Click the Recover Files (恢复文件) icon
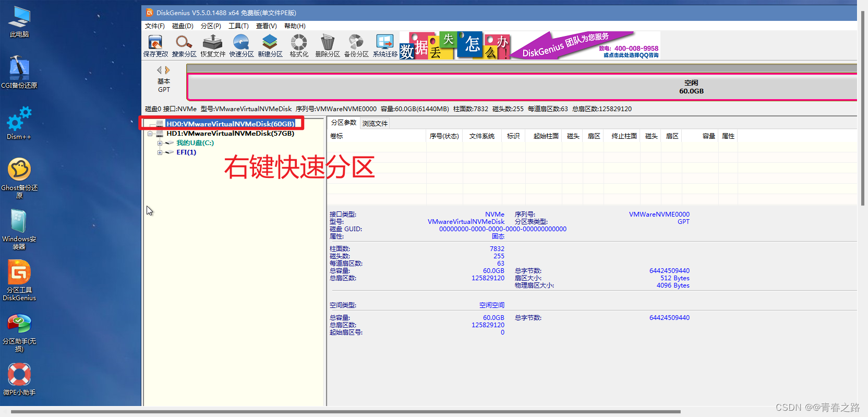Screen dimensions: 868x417 point(213,45)
